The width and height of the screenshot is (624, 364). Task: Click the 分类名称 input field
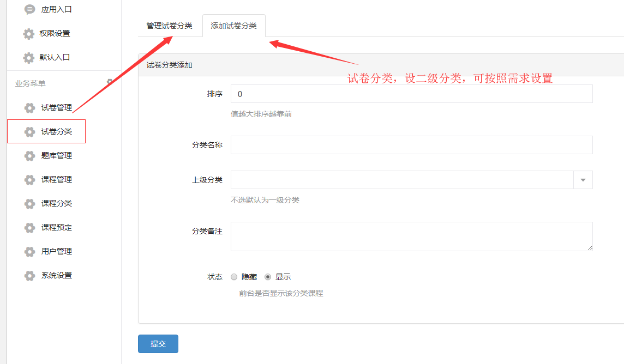(411, 145)
